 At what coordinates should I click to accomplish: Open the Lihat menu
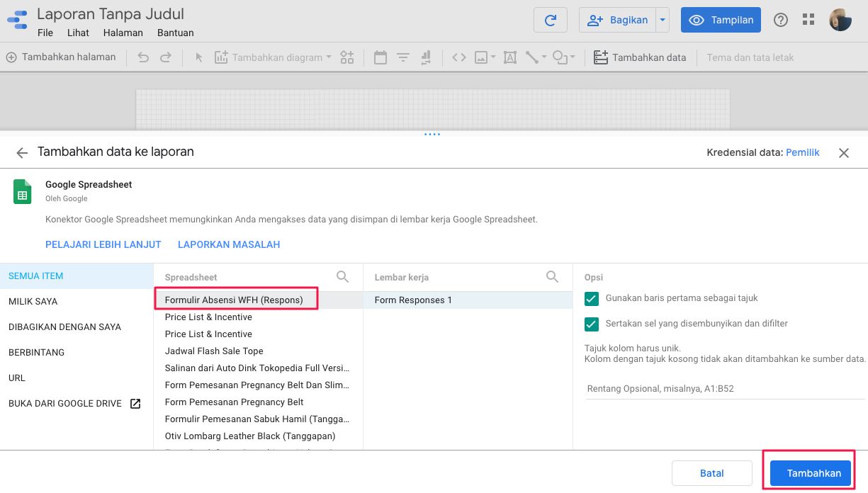pos(78,33)
